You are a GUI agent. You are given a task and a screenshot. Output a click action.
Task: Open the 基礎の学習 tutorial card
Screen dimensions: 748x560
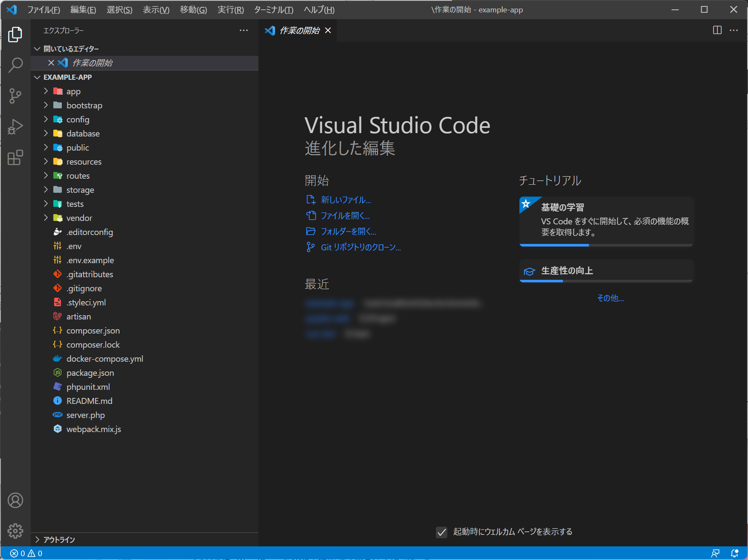click(606, 221)
